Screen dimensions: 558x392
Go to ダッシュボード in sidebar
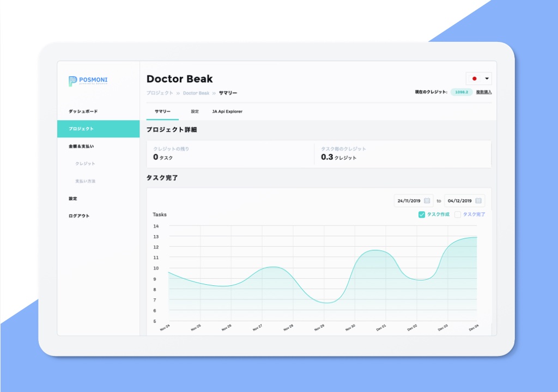point(83,112)
